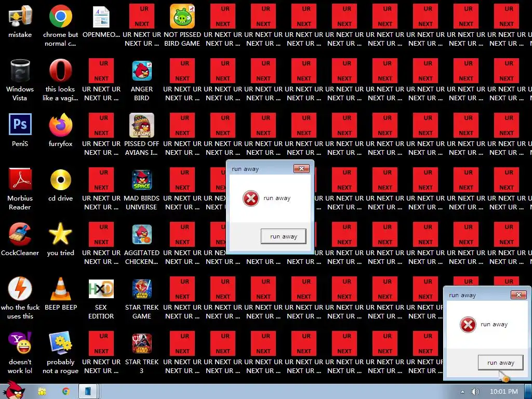Select the 'you tried' gold star icon
The width and height of the screenshot is (532, 399).
(60, 234)
